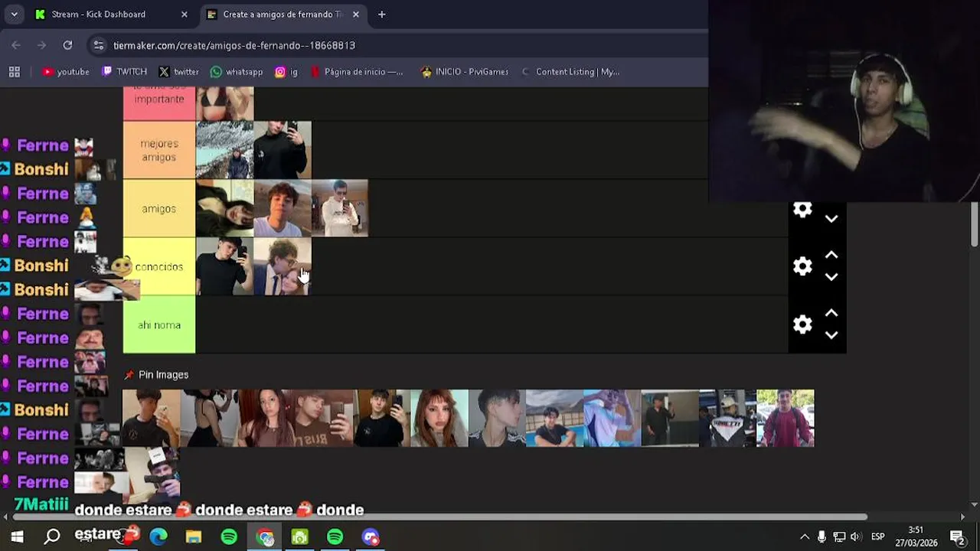Select the curly-haired guy photo in amigos

pyautogui.click(x=283, y=208)
